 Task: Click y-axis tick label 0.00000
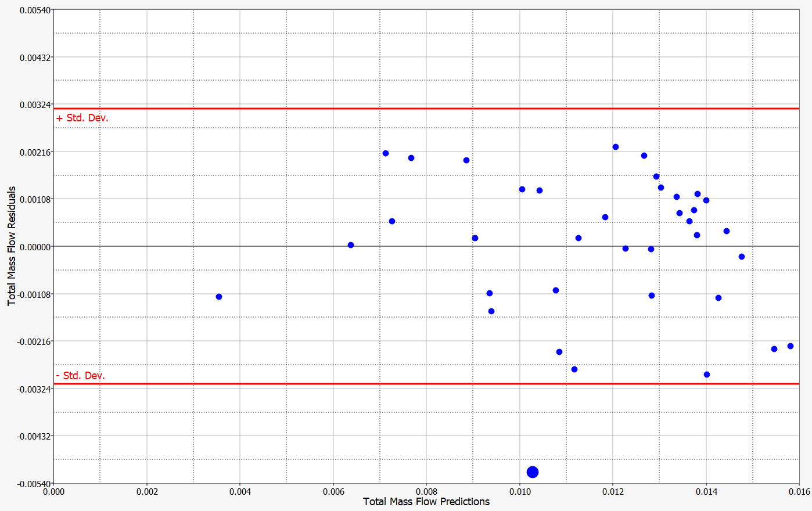(x=35, y=247)
